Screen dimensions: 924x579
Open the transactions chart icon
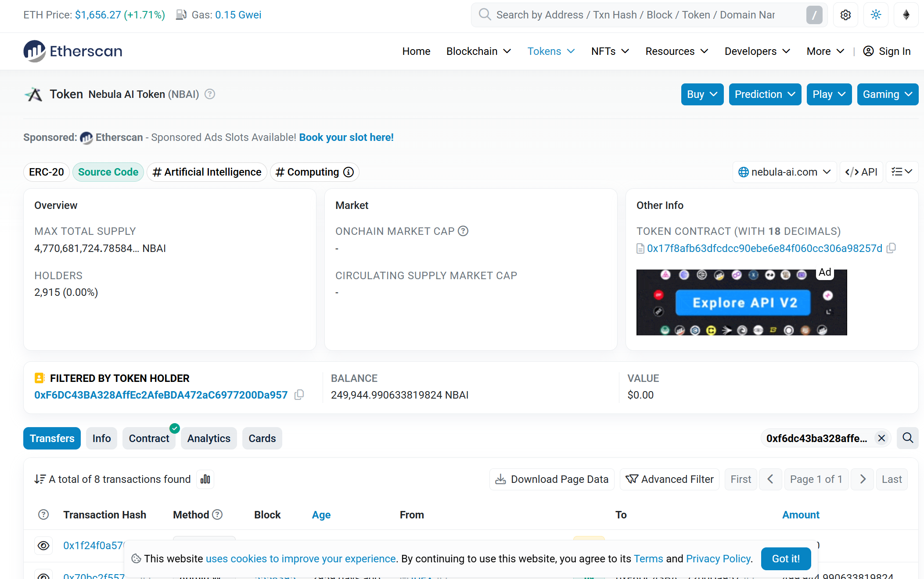(x=205, y=479)
